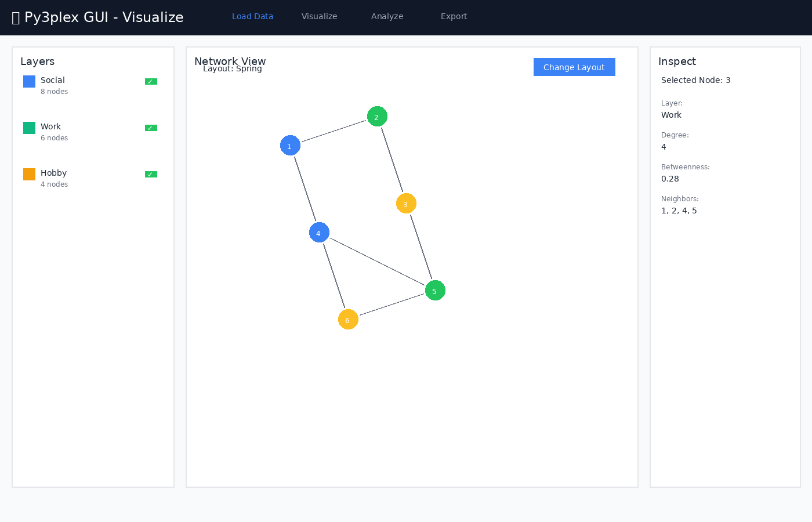The height and width of the screenshot is (522, 812).
Task: Go to the Analyze tab
Action: pos(387,16)
